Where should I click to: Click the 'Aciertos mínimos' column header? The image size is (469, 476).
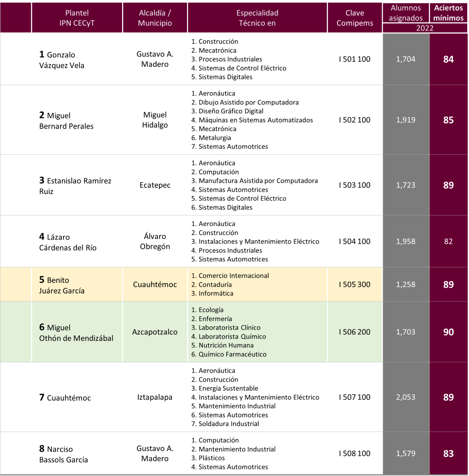[x=449, y=13]
